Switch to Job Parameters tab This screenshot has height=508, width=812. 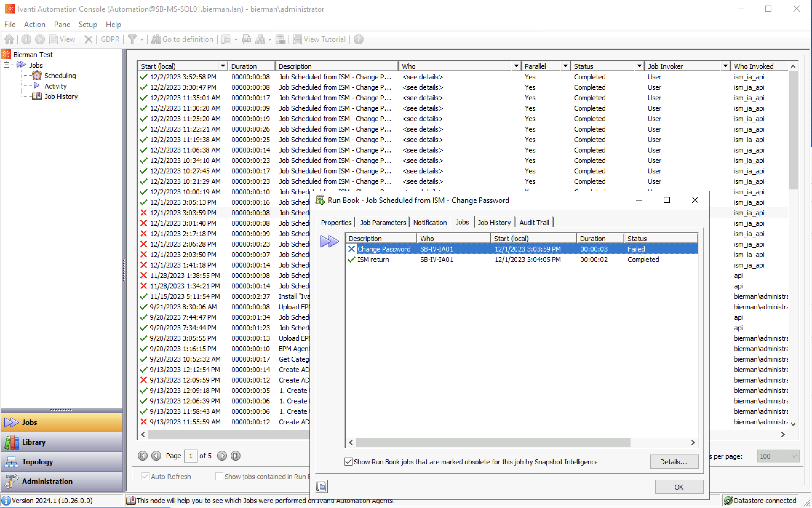(383, 222)
